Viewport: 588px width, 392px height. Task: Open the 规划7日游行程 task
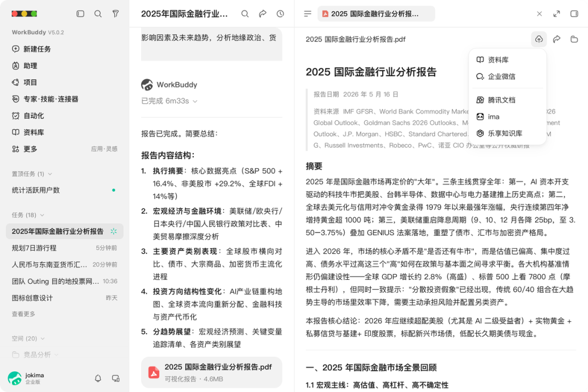[64, 248]
